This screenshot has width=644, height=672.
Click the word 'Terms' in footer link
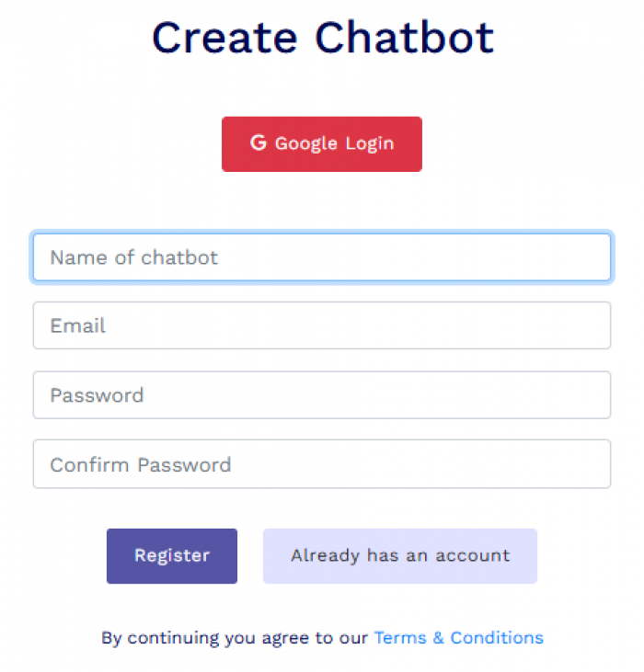400,638
